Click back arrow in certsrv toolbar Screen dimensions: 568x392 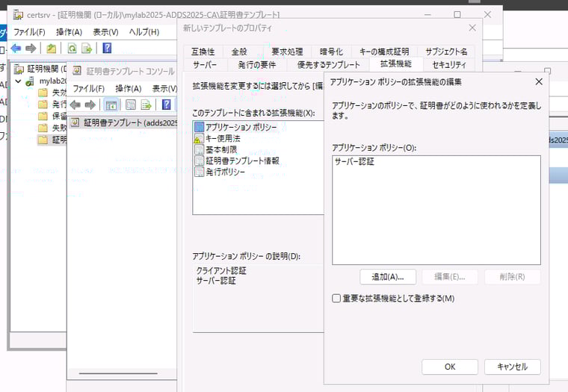point(16,48)
